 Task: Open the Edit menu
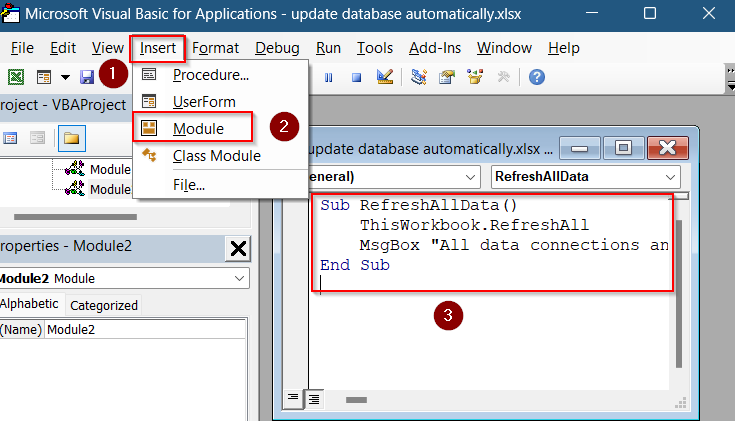pos(63,48)
